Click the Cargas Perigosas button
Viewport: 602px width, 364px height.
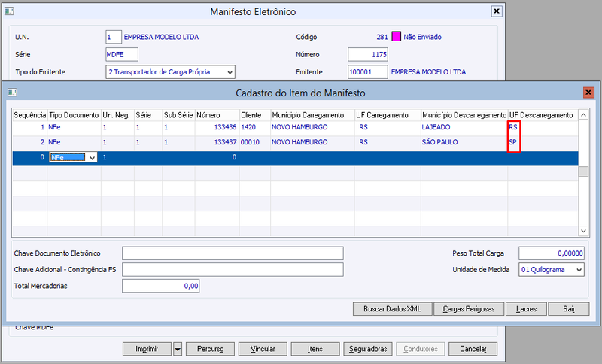coord(469,309)
